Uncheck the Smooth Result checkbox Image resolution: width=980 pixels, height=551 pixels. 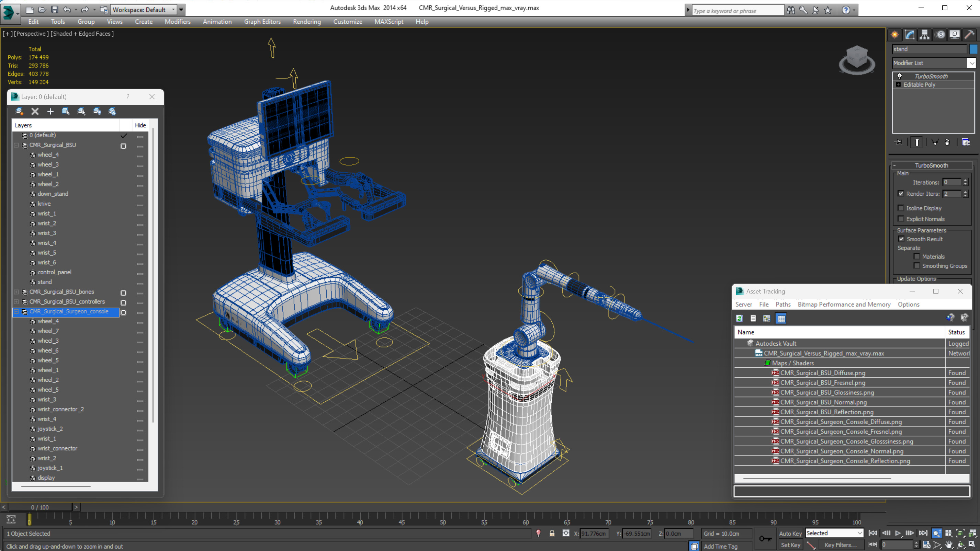pyautogui.click(x=901, y=239)
